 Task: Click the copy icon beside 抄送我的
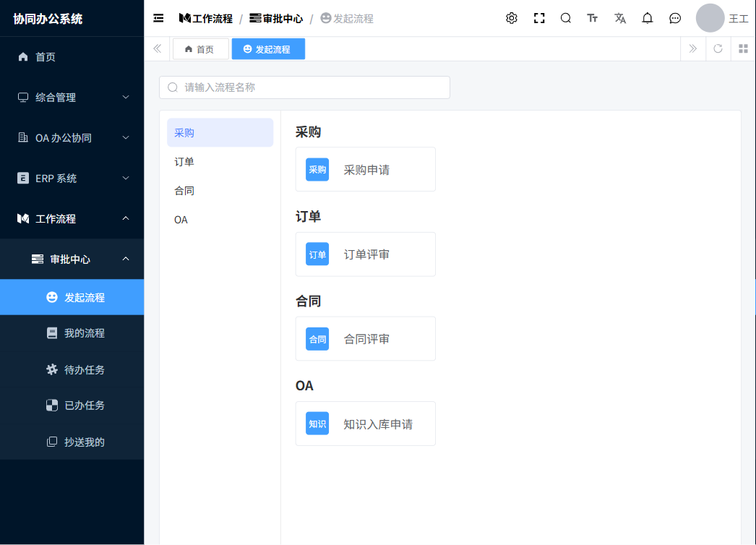coord(52,442)
